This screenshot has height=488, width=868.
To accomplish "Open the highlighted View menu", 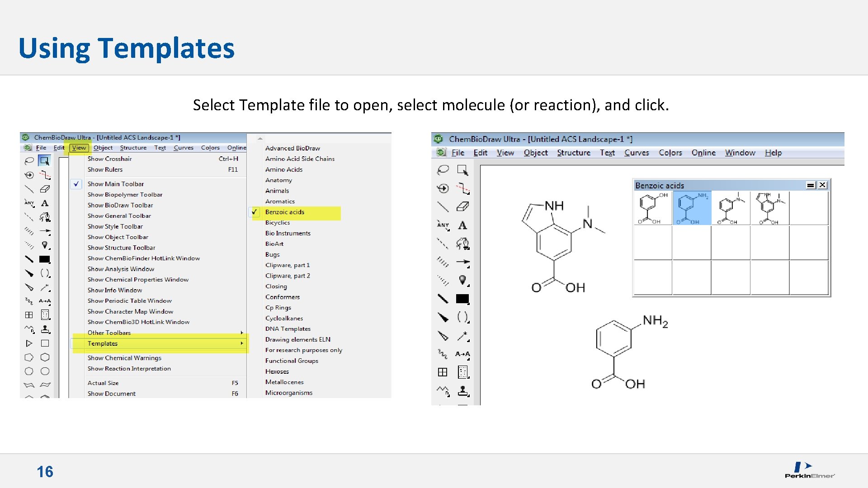I will [79, 148].
